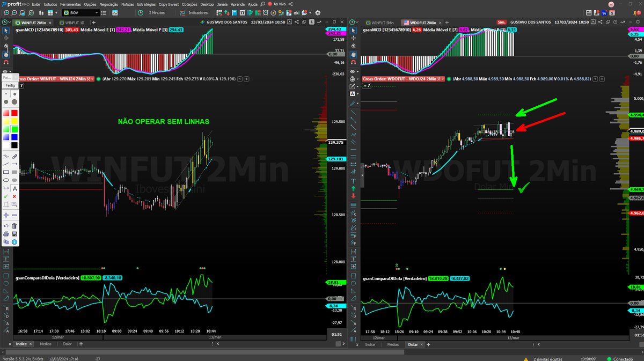Click the Fertig button in drawing palette
The width and height of the screenshot is (644, 361).
[10, 85]
